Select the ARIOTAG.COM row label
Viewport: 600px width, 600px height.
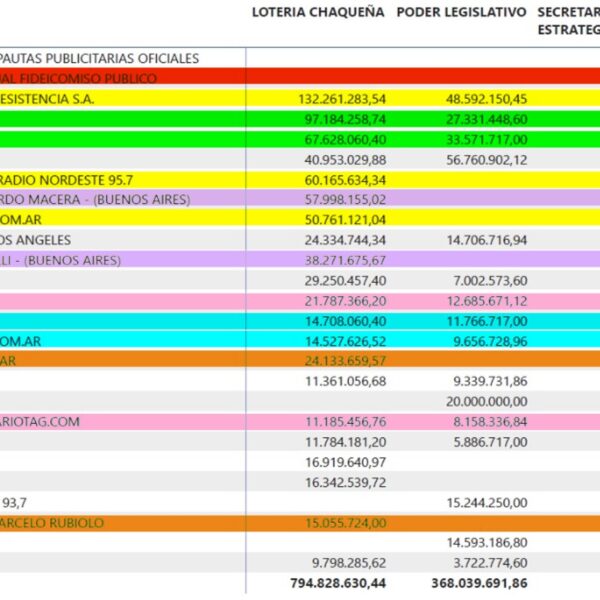pyautogui.click(x=40, y=422)
